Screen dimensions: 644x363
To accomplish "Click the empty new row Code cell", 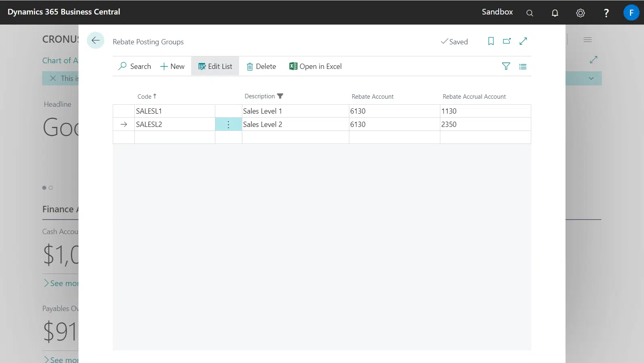I will click(175, 137).
